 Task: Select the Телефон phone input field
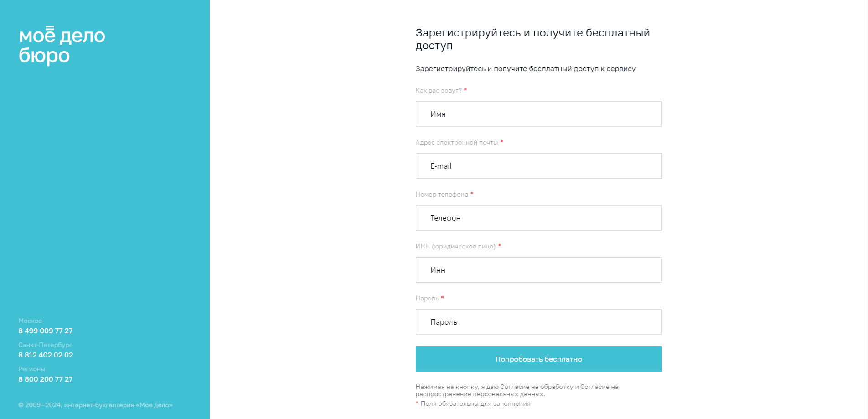click(538, 218)
